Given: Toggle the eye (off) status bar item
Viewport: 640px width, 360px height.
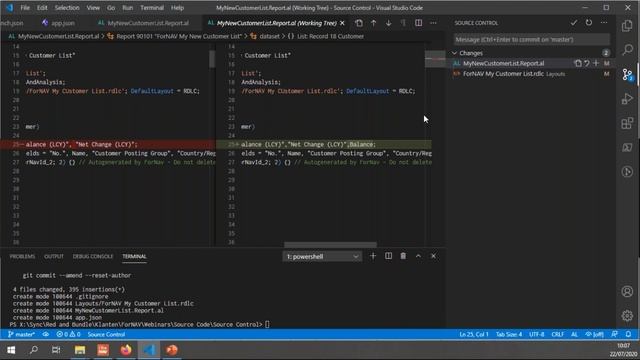Looking at the screenshot, I should [x=594, y=334].
